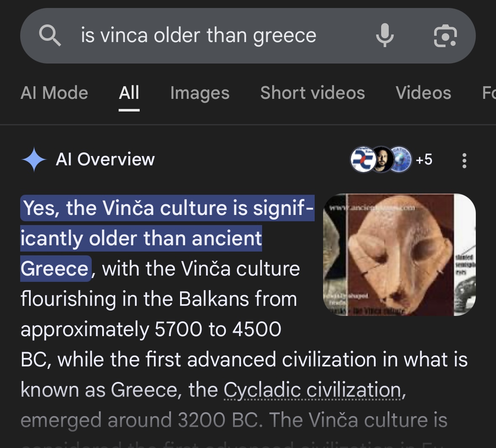Expand the +5 additional sources
This screenshot has height=448, width=496.
(x=424, y=160)
